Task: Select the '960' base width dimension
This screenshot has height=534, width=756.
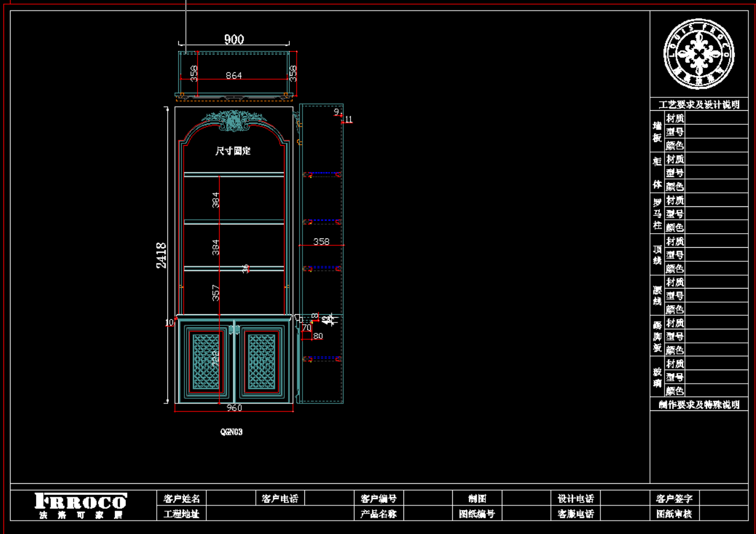Action: point(234,408)
